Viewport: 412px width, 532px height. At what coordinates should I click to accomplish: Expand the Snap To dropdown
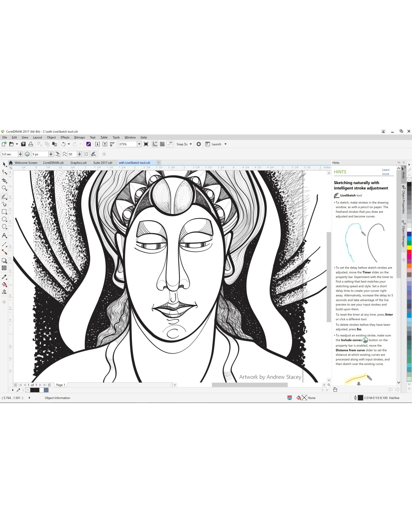[191, 144]
